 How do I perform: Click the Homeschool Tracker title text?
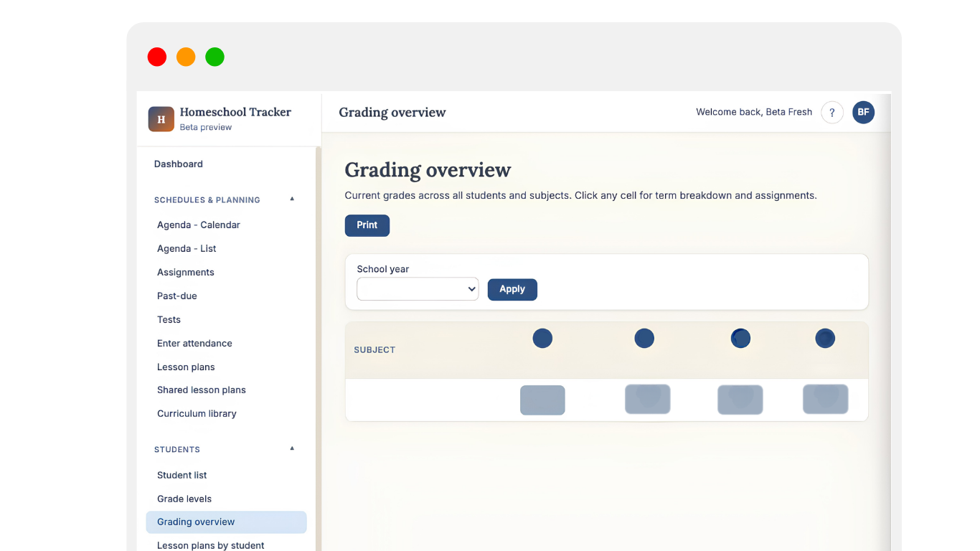pos(235,112)
